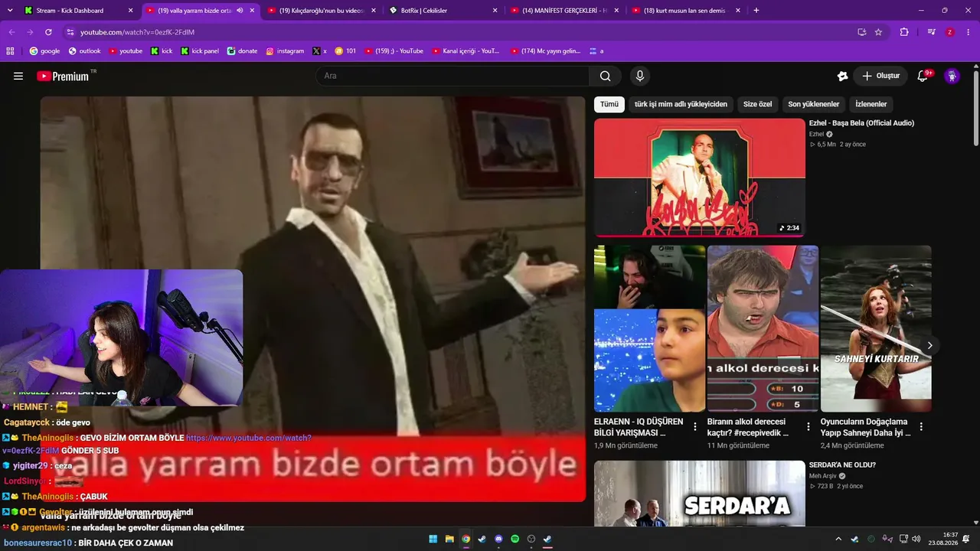
Task: Open a new browser tab
Action: 756,11
